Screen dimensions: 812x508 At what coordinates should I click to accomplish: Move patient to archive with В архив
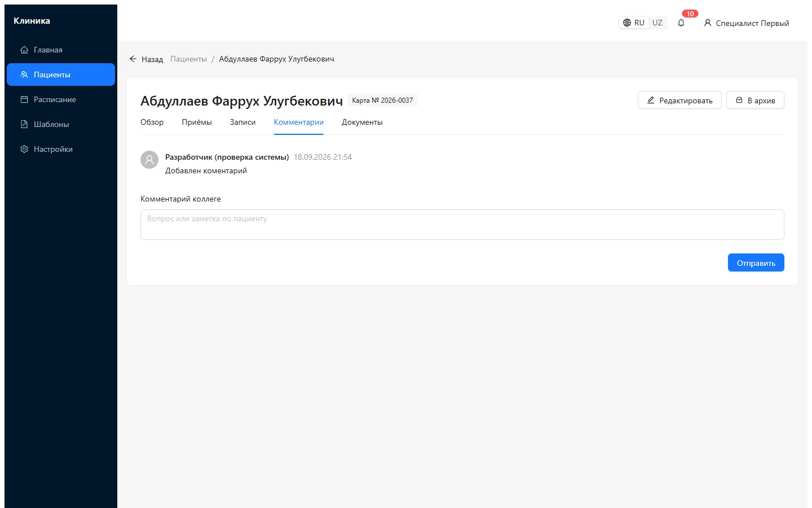(x=755, y=100)
